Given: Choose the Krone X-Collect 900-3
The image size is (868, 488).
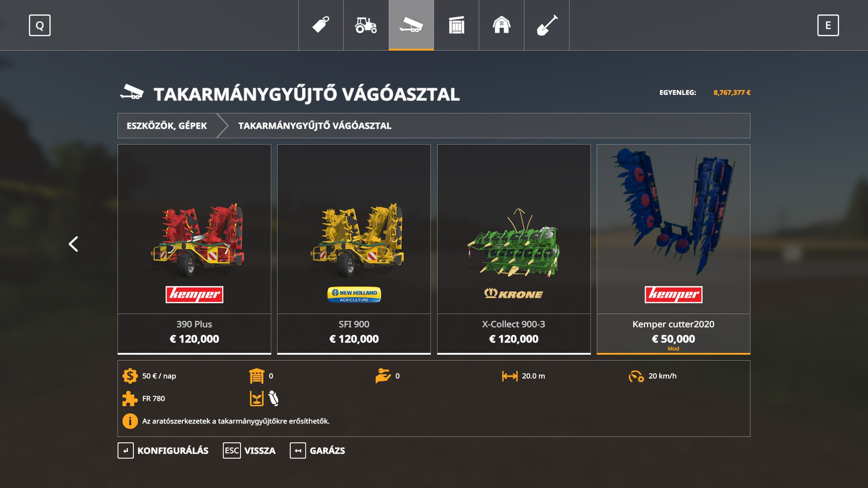Looking at the screenshot, I should [514, 249].
